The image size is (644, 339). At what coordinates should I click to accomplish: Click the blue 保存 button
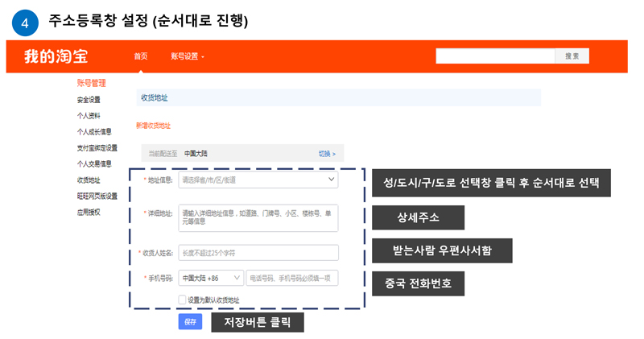[190, 321]
